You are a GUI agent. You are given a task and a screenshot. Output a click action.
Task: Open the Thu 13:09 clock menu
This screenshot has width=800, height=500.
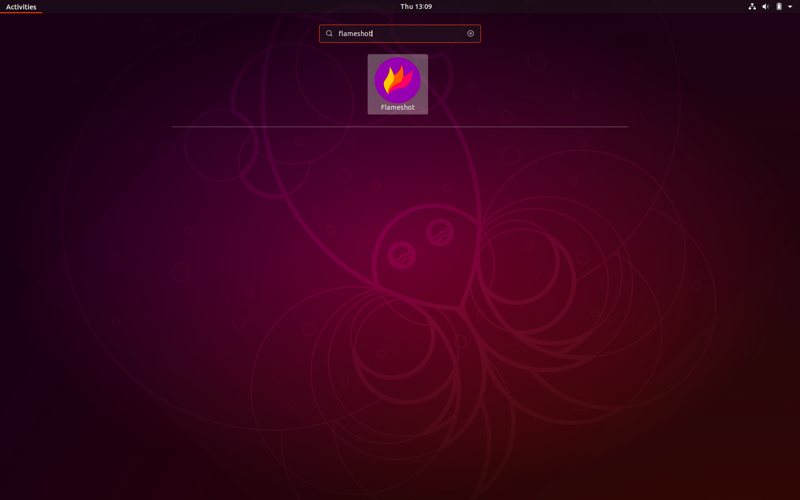coord(416,7)
